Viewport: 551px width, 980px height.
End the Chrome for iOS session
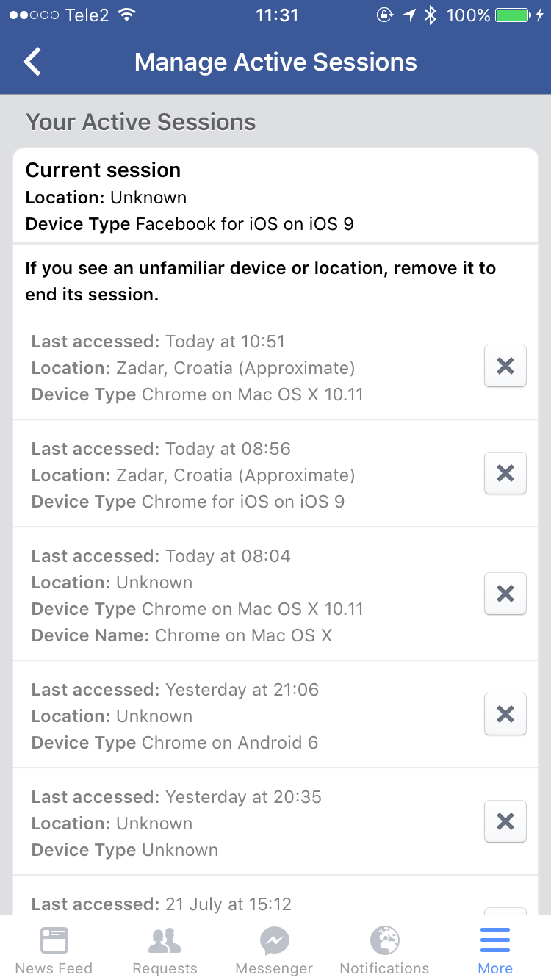(505, 473)
